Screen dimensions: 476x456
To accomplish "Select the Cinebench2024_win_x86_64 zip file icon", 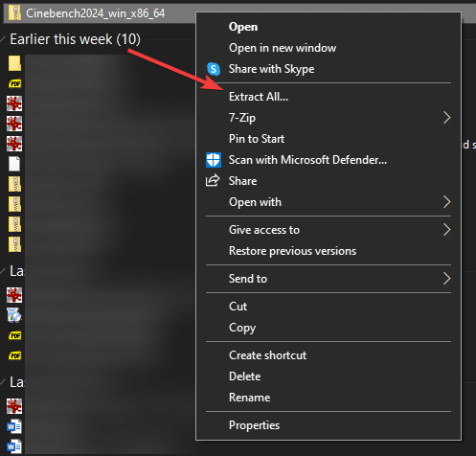I will click(x=14, y=13).
